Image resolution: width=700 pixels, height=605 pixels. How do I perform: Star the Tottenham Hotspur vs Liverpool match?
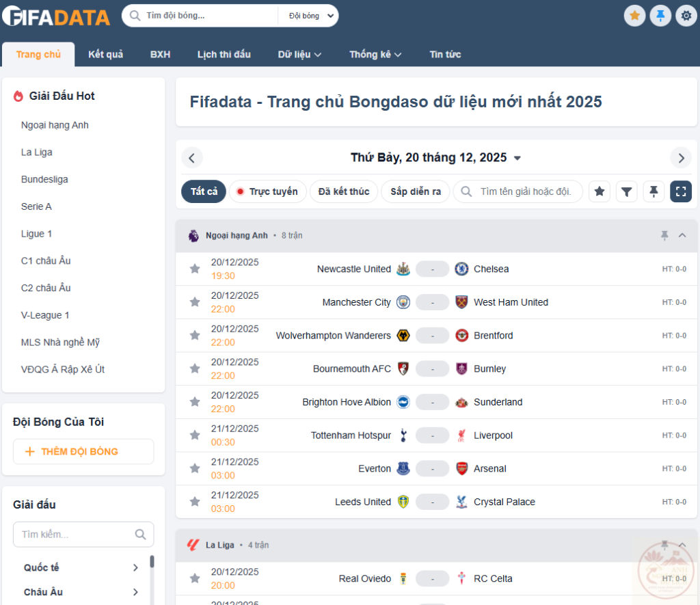click(195, 435)
